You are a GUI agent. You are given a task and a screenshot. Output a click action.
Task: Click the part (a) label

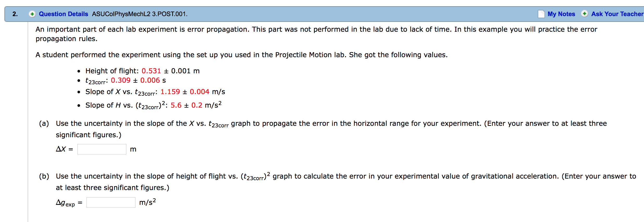44,123
